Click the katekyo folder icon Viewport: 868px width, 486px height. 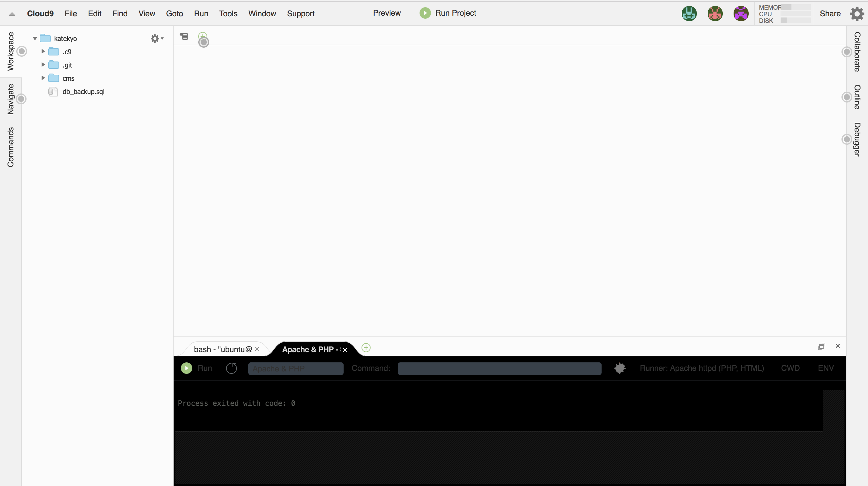[x=45, y=38]
